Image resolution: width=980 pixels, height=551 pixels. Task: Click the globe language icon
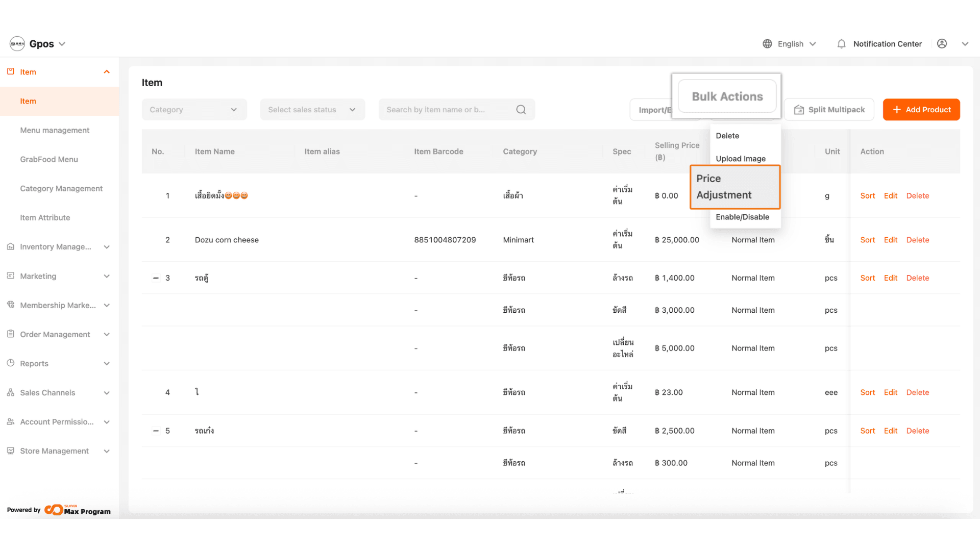(x=767, y=44)
